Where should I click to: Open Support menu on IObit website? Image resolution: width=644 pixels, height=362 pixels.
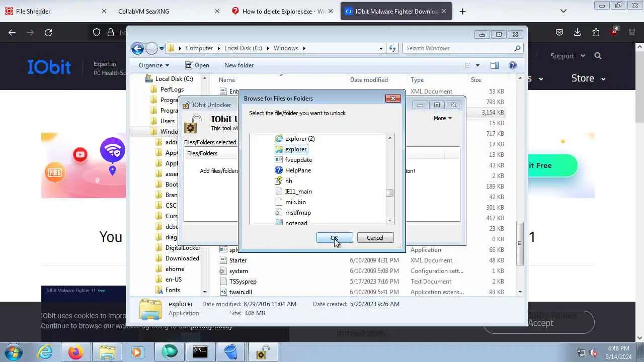click(568, 56)
